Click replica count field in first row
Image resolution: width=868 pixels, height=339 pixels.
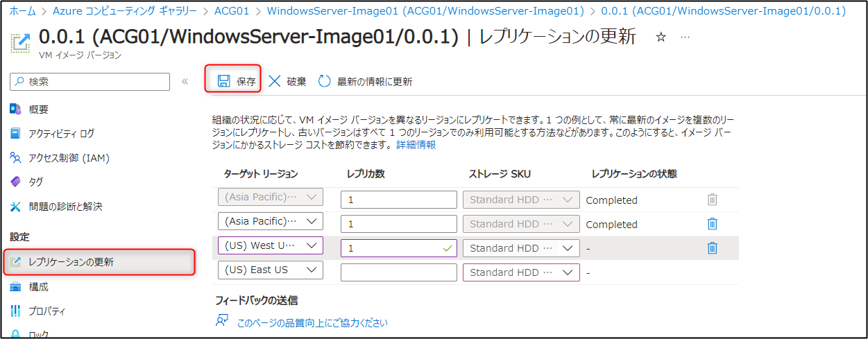point(399,200)
